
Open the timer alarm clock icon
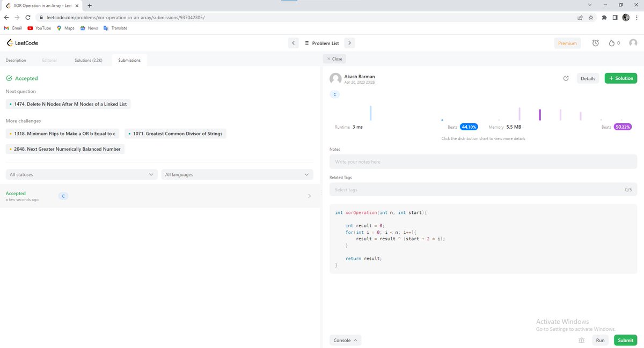point(596,43)
